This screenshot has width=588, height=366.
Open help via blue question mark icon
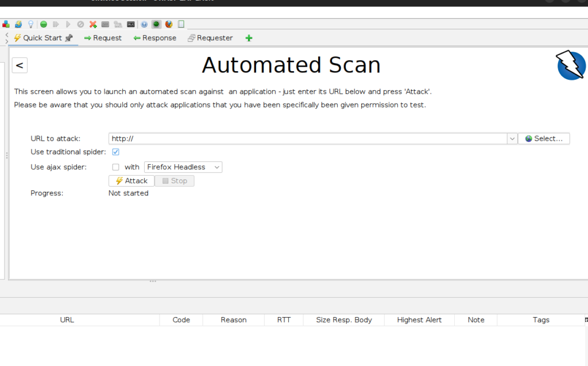144,24
